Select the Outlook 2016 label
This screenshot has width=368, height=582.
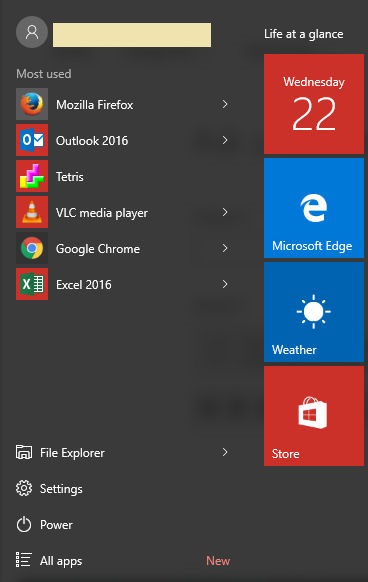point(92,141)
